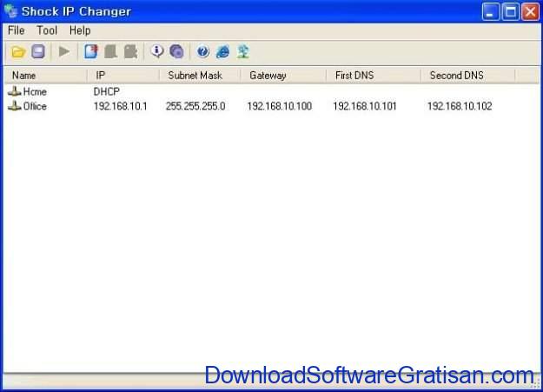Viewport: 543px width, 392px height.
Task: Sort by the Gateway column header
Action: tap(283, 76)
